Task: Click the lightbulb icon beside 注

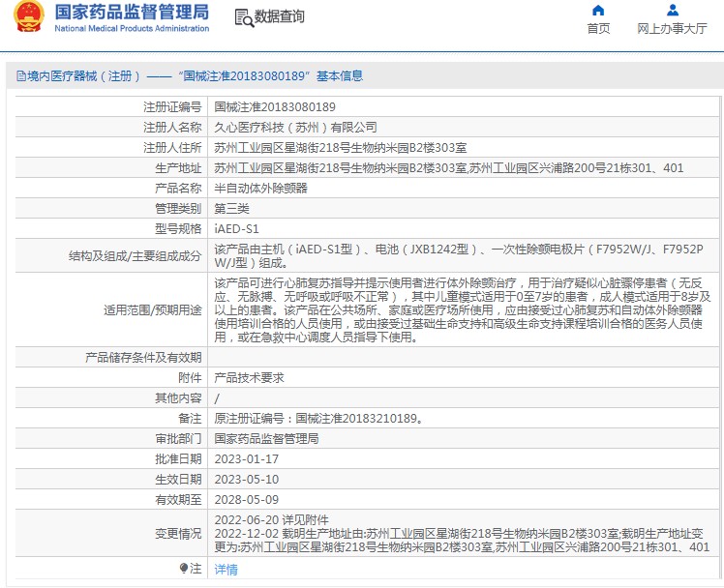Action: pyautogui.click(x=183, y=569)
